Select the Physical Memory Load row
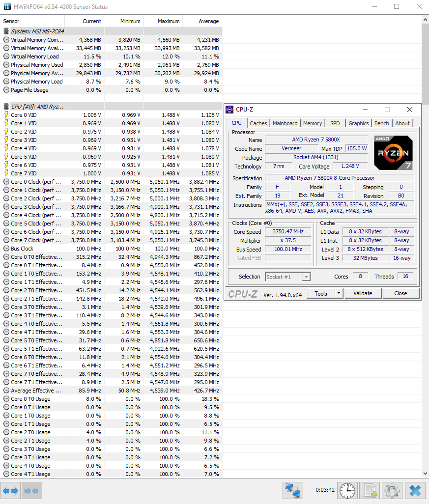This screenshot has height=504, width=429. click(111, 82)
